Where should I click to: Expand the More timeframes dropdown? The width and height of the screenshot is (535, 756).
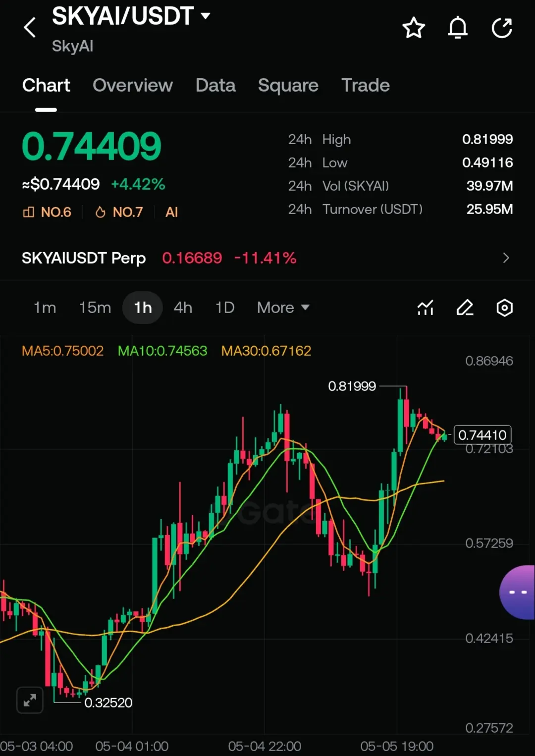(283, 308)
